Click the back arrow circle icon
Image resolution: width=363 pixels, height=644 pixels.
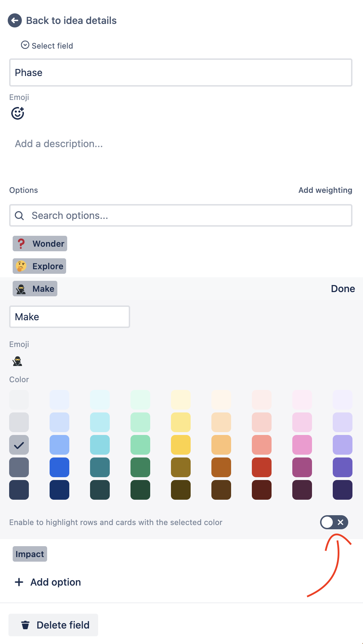coord(14,20)
